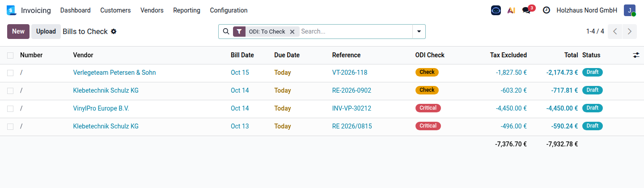Sort by the Bill Date column header
The image size is (644, 188).
pos(242,55)
